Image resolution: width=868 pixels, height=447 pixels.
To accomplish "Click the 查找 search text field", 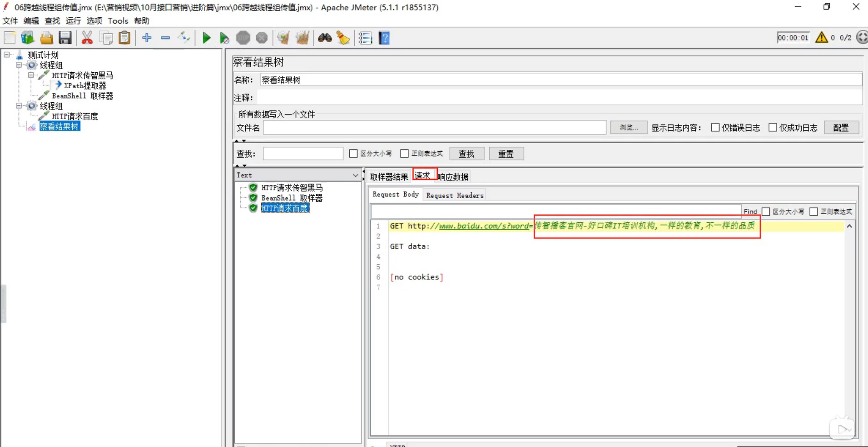I will (303, 154).
